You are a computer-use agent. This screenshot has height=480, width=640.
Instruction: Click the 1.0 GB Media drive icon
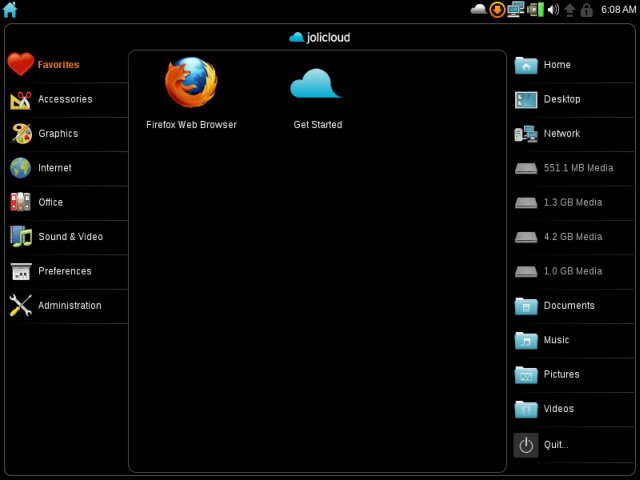[526, 271]
